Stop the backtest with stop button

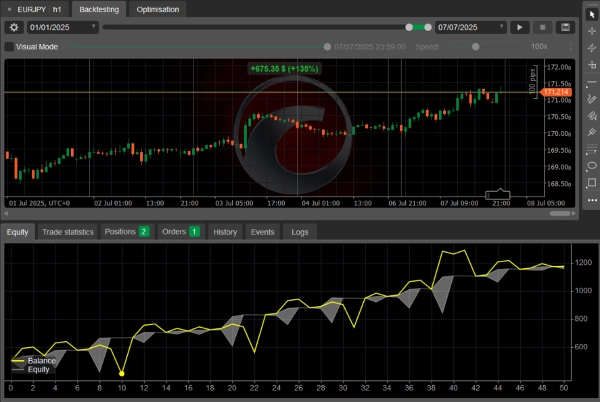543,27
